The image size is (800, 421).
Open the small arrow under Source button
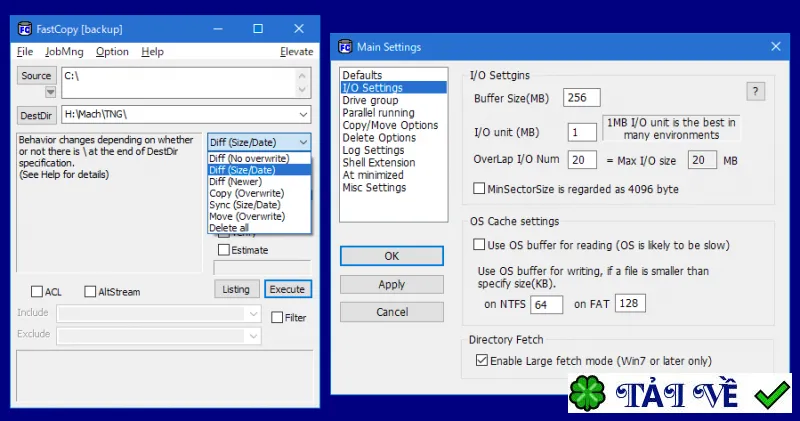tap(50, 92)
